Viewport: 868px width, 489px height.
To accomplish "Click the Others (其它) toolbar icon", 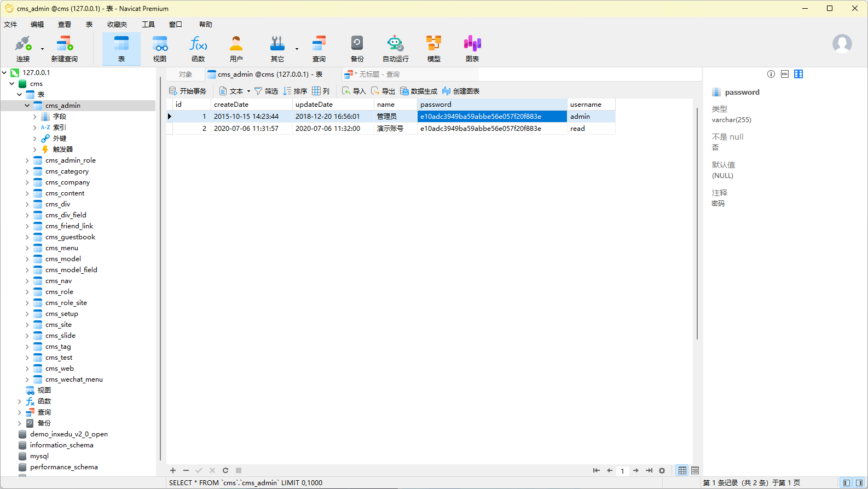I will tap(277, 49).
